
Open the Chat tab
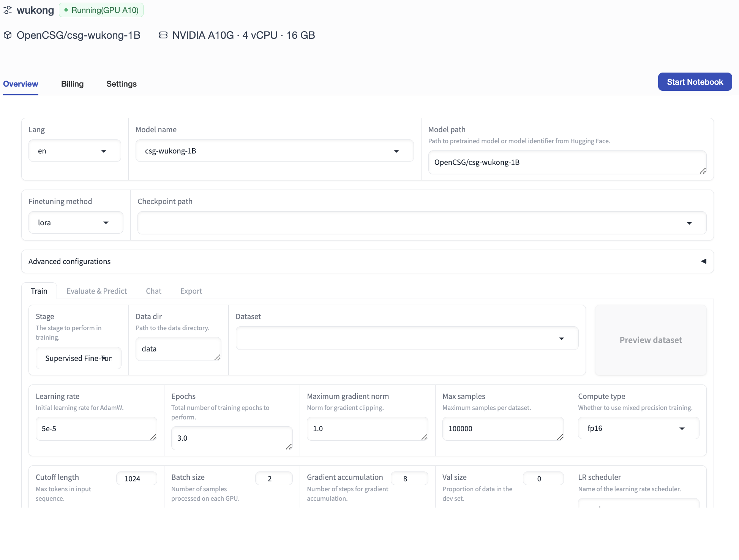tap(153, 291)
